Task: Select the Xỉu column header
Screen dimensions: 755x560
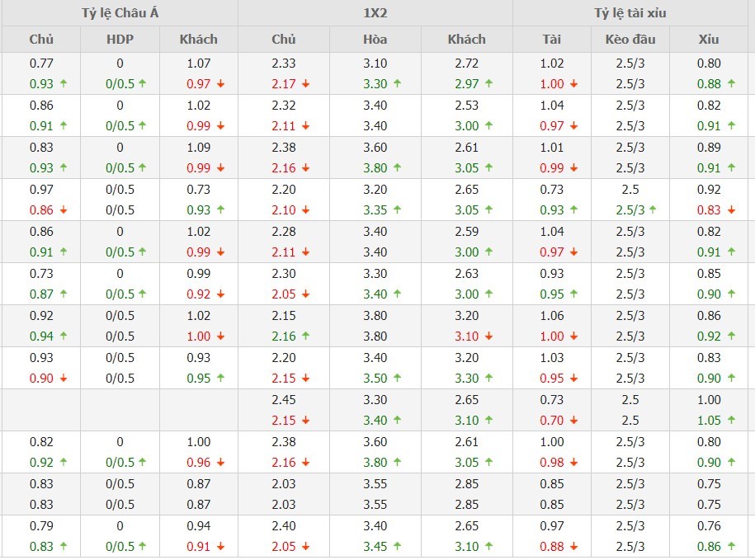Action: tap(709, 39)
